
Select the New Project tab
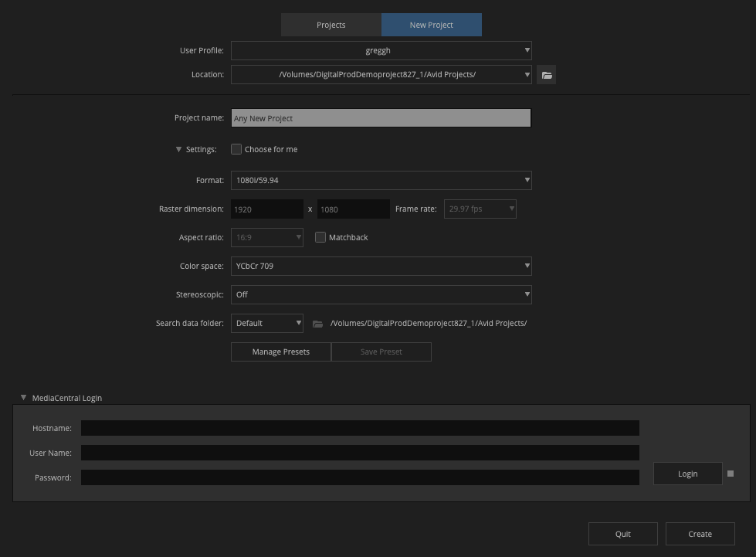431,25
